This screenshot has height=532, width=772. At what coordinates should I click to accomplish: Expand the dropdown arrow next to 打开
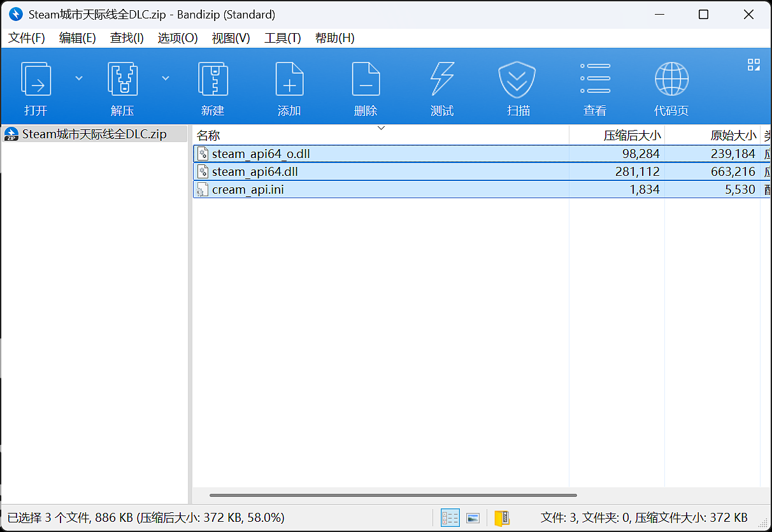click(x=79, y=78)
